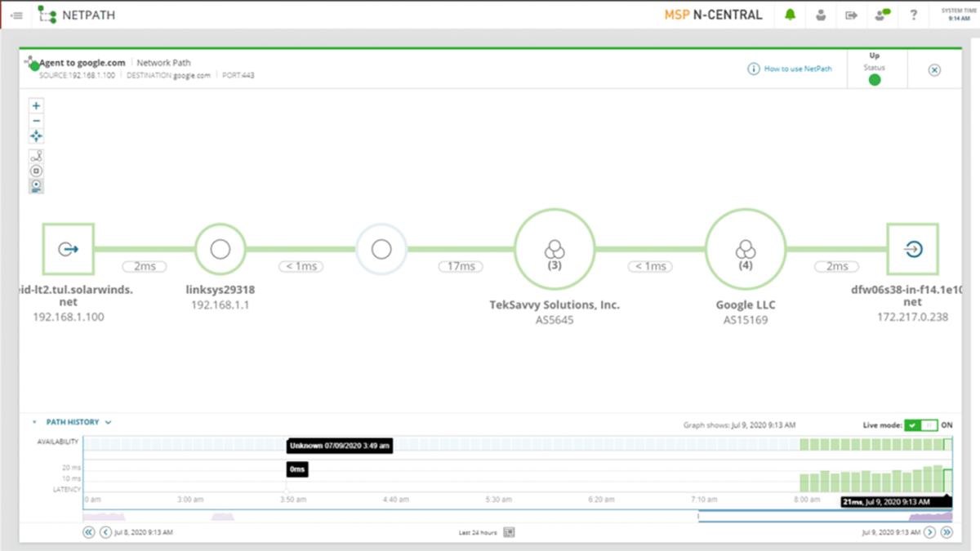Open the notifications bell

790,15
